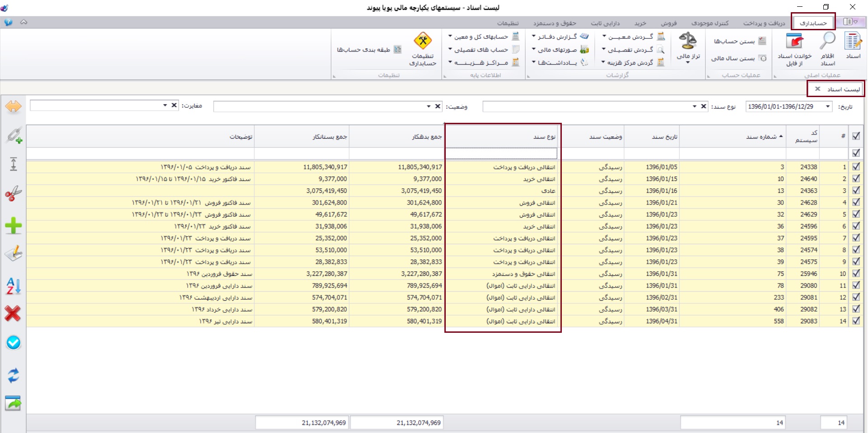Select the حسابداری accounting ribbon tab
868x433 pixels.
[x=813, y=23]
